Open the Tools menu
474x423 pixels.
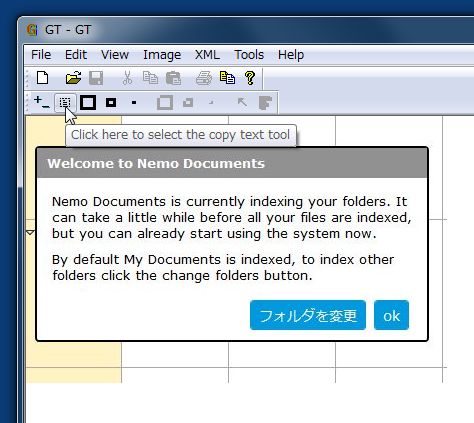249,55
